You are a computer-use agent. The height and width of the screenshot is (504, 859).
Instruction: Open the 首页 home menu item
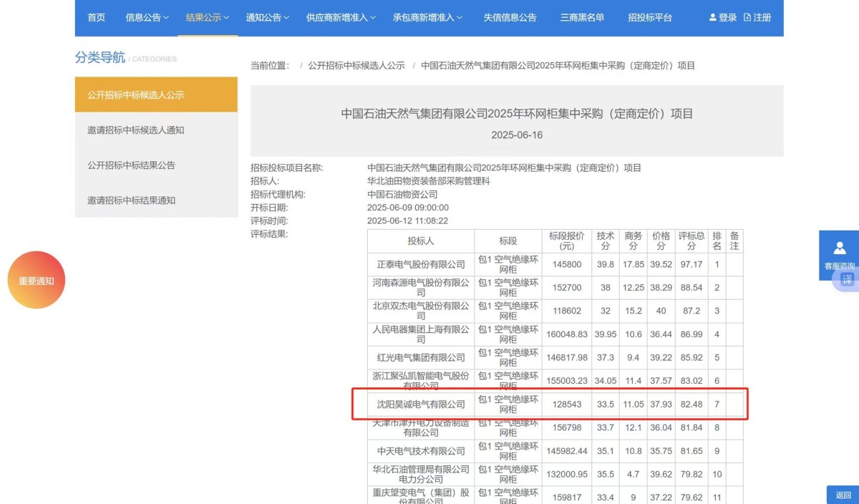tap(96, 17)
